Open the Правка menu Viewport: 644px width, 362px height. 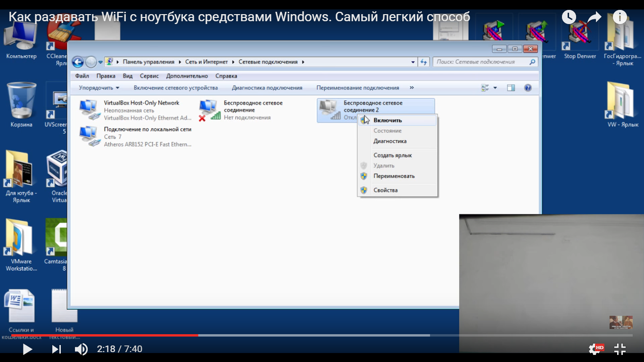106,76
